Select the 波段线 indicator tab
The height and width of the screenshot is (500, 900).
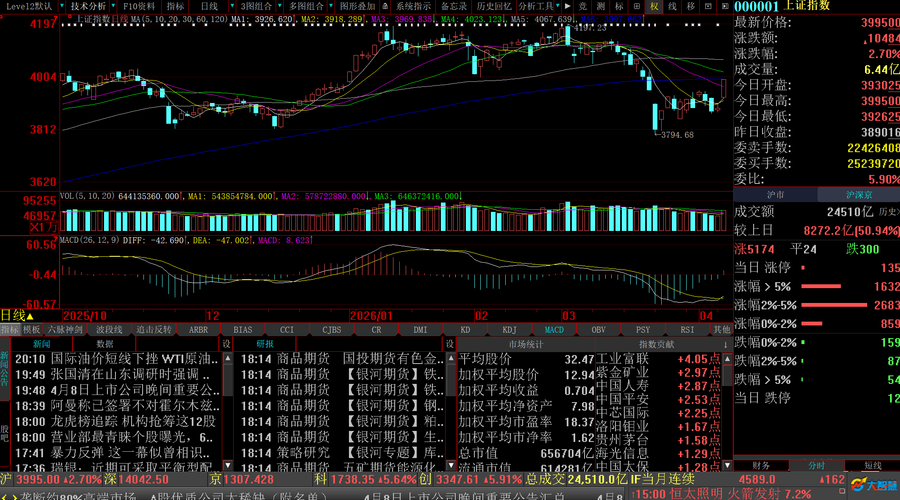(109, 330)
